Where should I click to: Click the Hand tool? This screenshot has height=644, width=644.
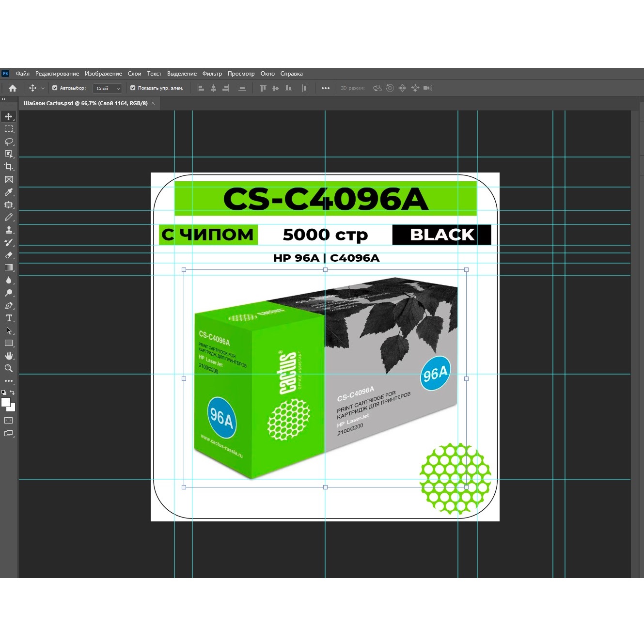pos(9,356)
